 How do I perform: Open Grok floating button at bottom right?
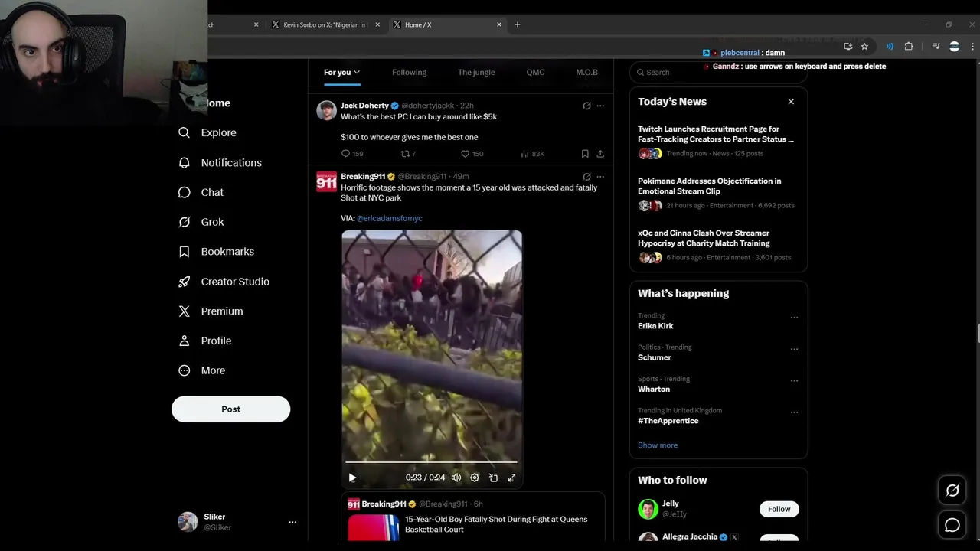(x=952, y=491)
